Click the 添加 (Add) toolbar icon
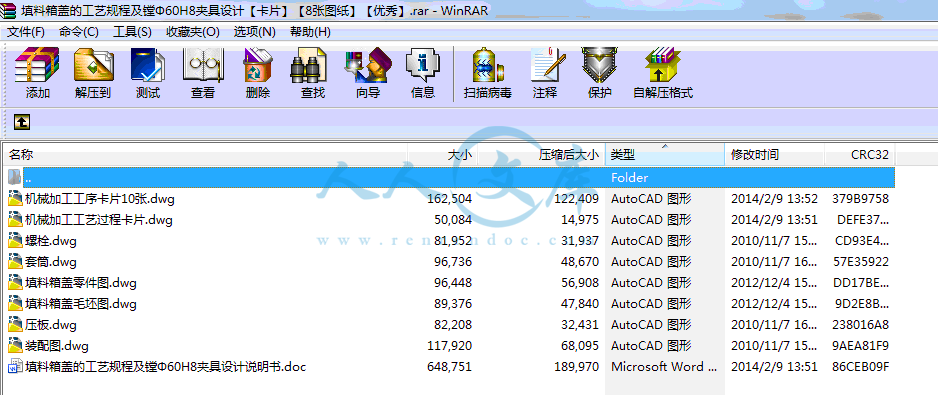Screen dimensions: 938x395 (37, 73)
